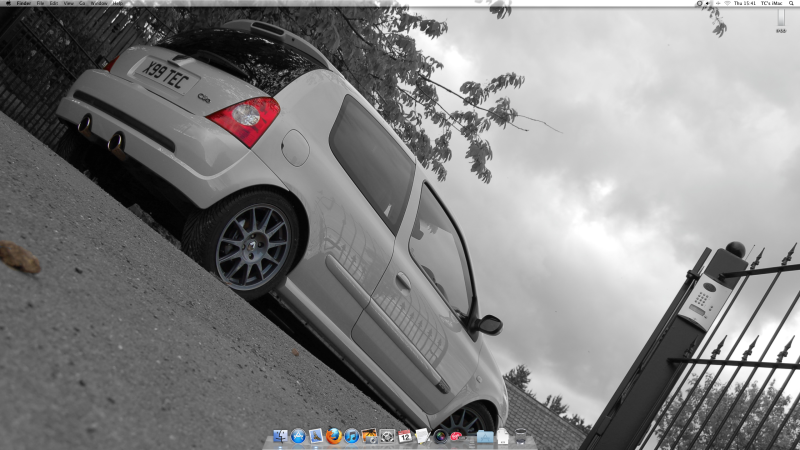Click the Time Machine menu bar icon
Screen dimensions: 800x450
(x=699, y=3)
